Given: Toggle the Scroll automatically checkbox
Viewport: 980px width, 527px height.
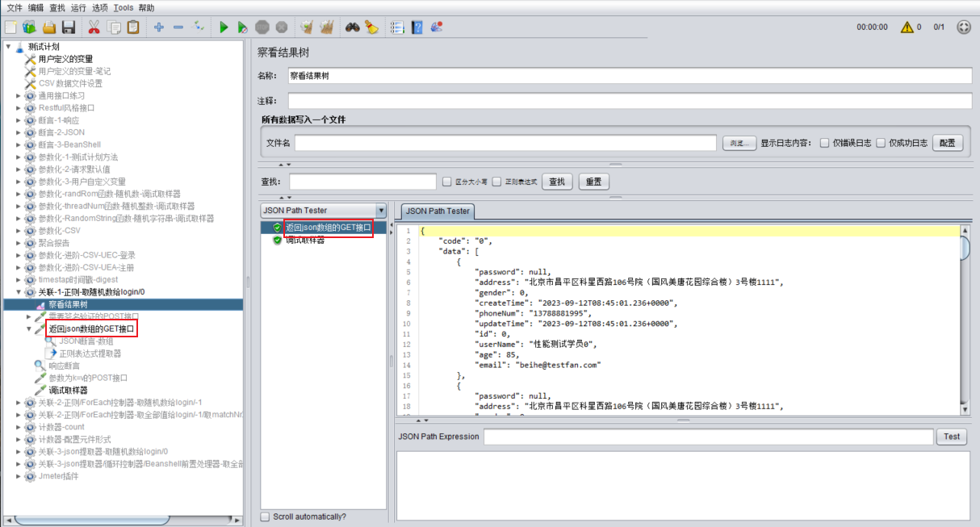Looking at the screenshot, I should coord(266,517).
